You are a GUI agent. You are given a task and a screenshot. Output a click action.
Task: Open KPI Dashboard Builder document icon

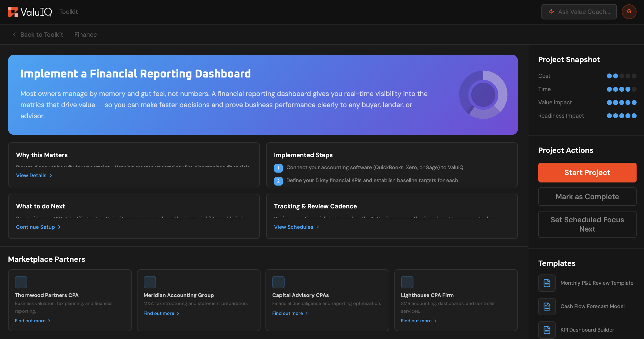click(547, 330)
